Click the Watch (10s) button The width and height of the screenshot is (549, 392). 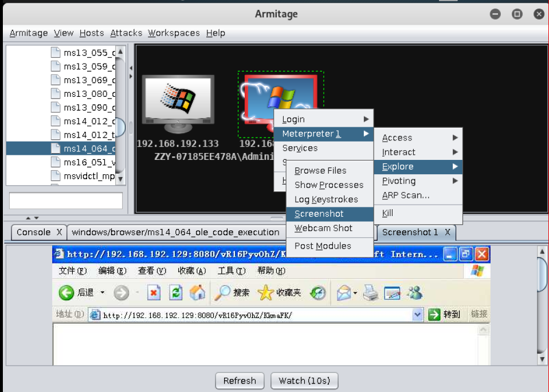304,381
